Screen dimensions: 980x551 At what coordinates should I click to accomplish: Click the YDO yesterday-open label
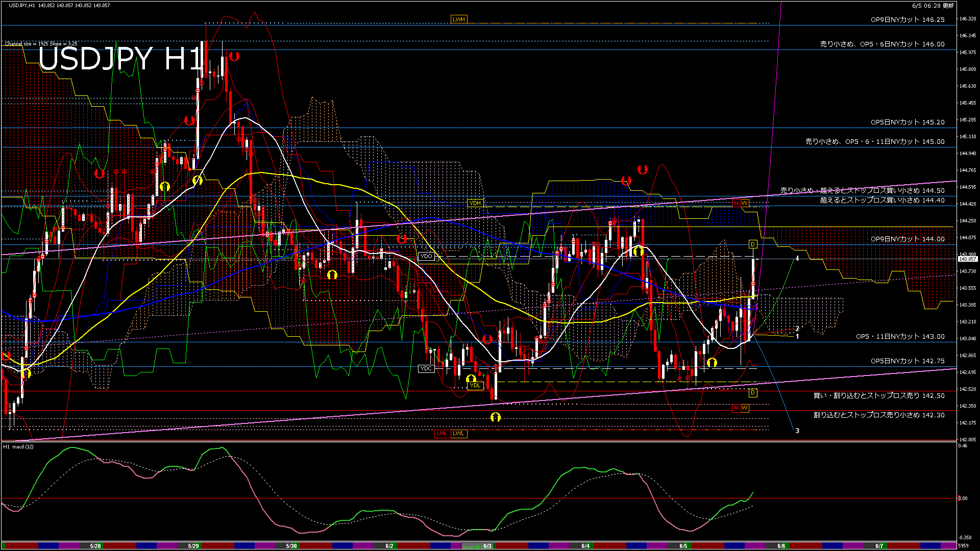pos(426,256)
